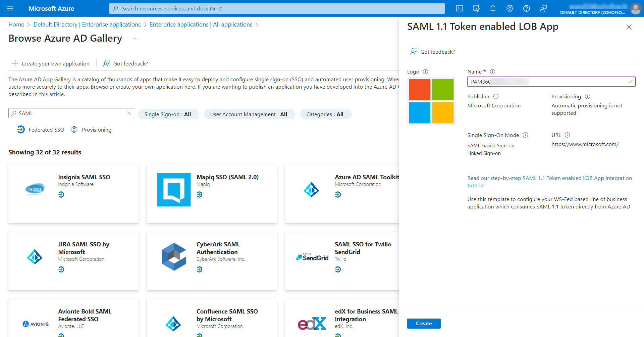The image size is (644, 337).
Task: Click the Federated SSO icon on CyberArk tile
Action: (200, 269)
